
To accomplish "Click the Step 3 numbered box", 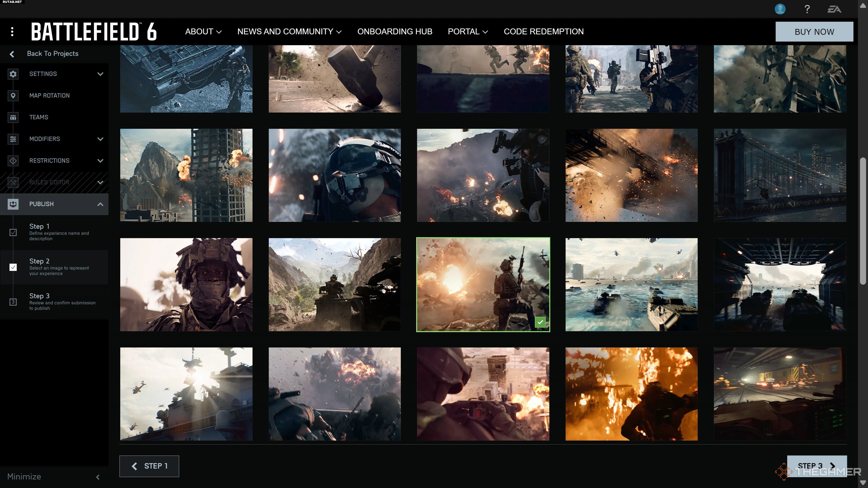I will click(13, 302).
